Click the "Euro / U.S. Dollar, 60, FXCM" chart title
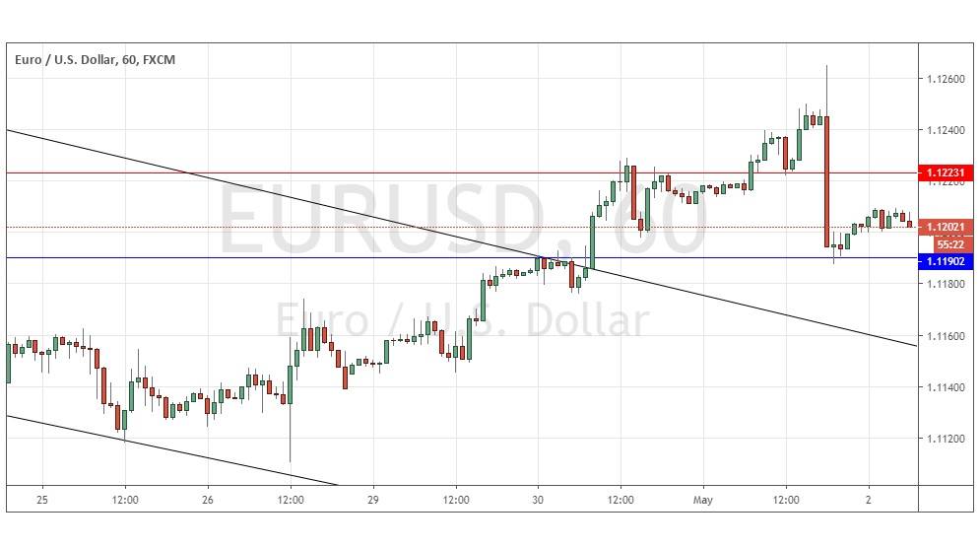980x548 pixels. pyautogui.click(x=96, y=59)
